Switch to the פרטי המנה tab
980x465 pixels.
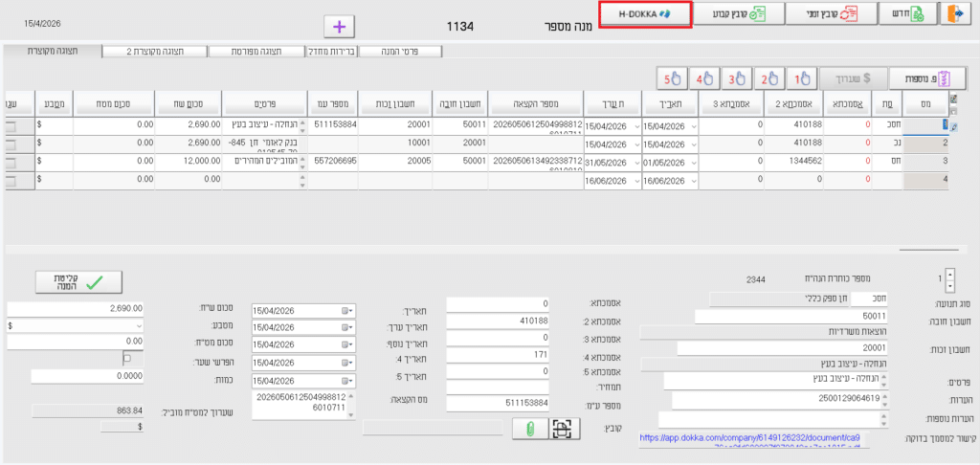tap(401, 52)
